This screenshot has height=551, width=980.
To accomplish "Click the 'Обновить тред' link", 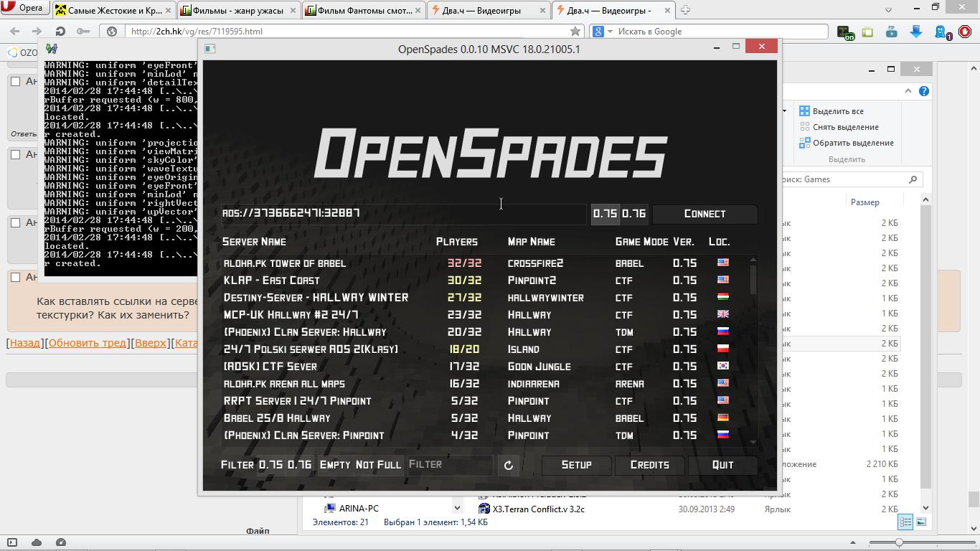I will point(88,343).
